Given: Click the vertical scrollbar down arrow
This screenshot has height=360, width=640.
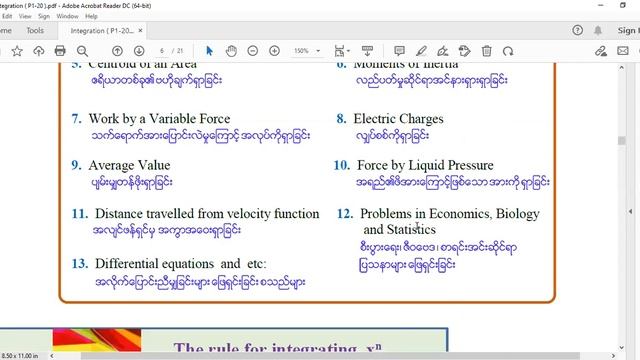Looking at the screenshot, I should point(622,348).
